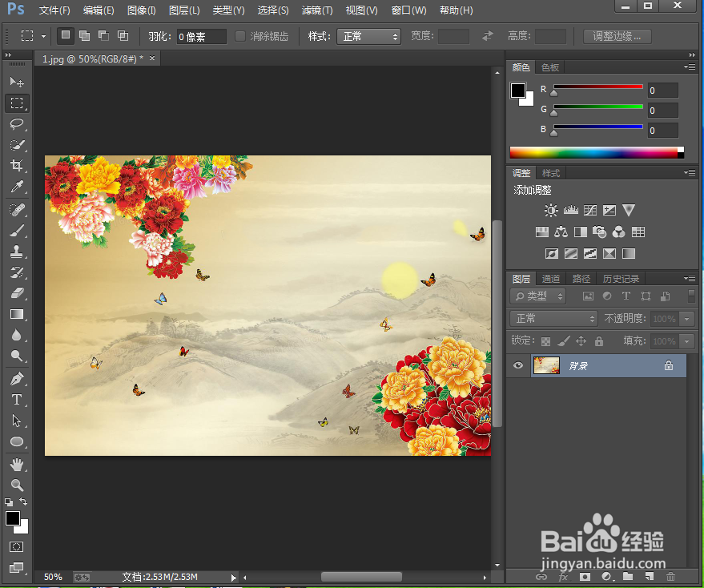Select the Blur tool
Screen dimensions: 704x588
[17, 335]
